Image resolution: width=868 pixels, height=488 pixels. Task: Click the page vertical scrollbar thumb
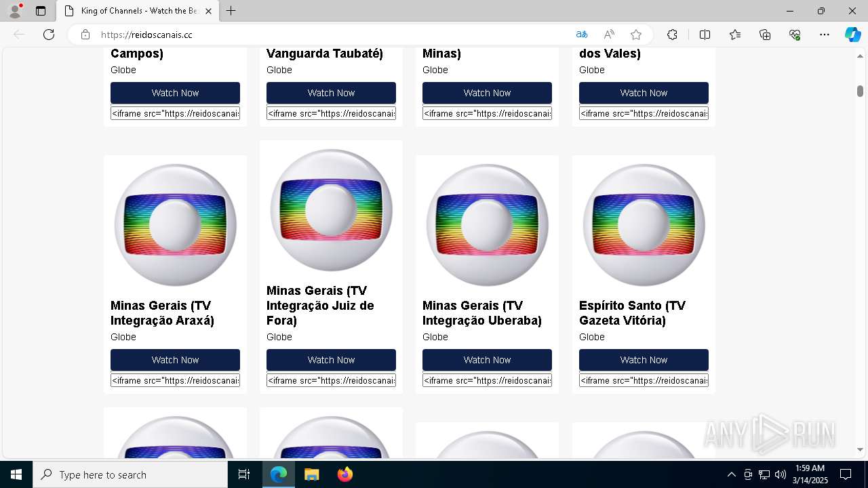(860, 91)
